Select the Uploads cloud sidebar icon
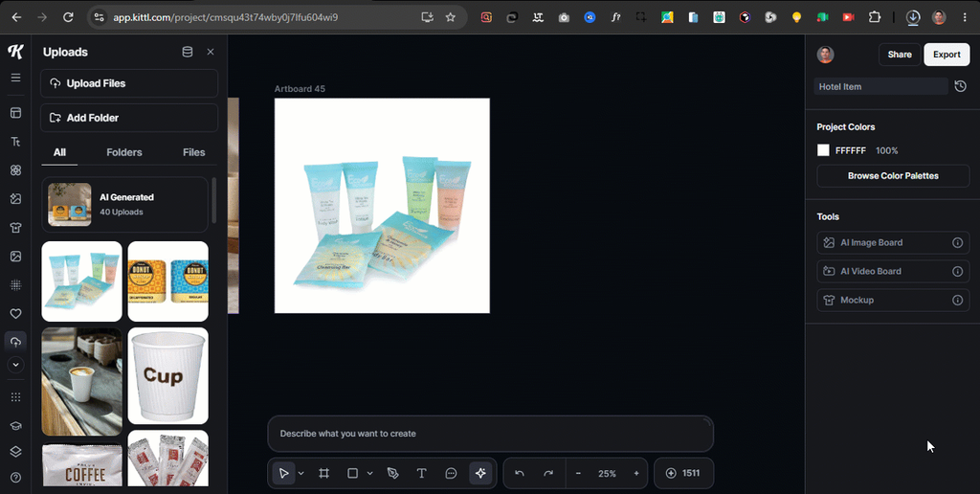 (x=15, y=342)
